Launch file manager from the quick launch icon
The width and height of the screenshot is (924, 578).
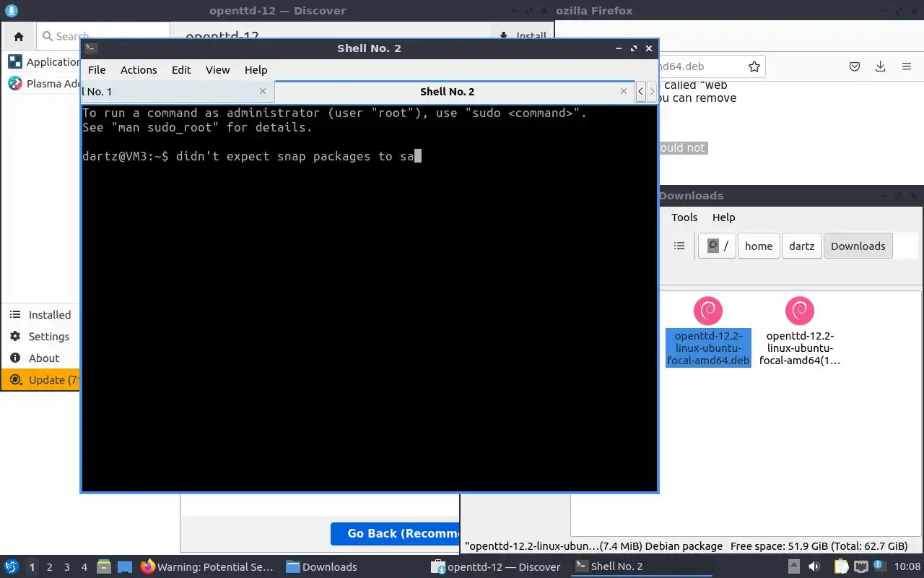[x=104, y=567]
